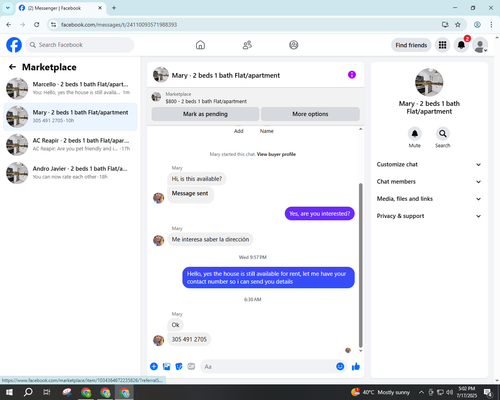Click the "Yes, are you interested?" message
Screen dimensions: 500x400
point(320,214)
